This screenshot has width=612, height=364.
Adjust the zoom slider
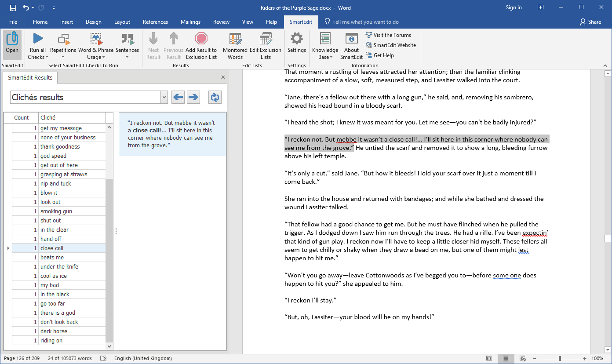pos(559,358)
